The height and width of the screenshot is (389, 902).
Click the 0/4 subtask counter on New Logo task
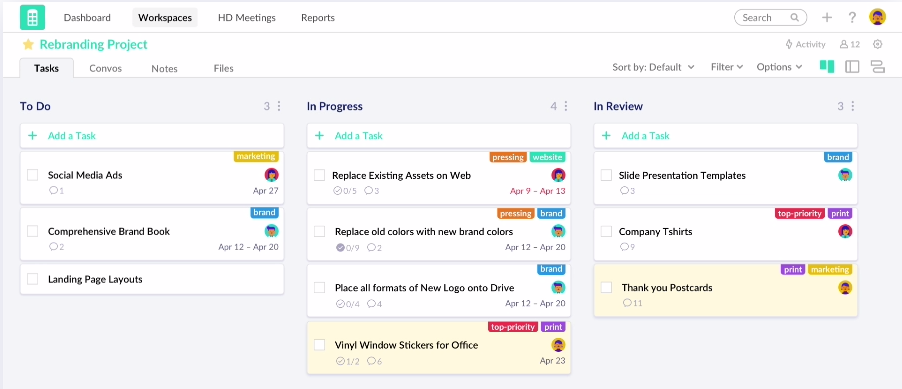coord(348,303)
